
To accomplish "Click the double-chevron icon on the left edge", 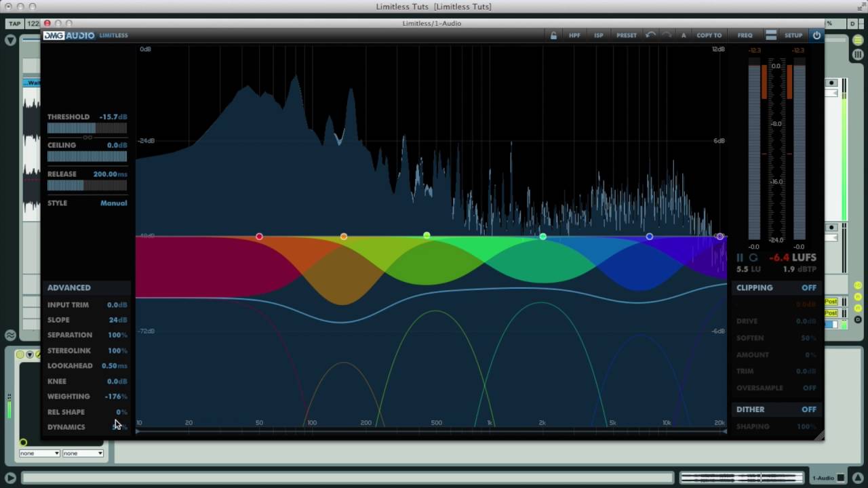I will [10, 335].
